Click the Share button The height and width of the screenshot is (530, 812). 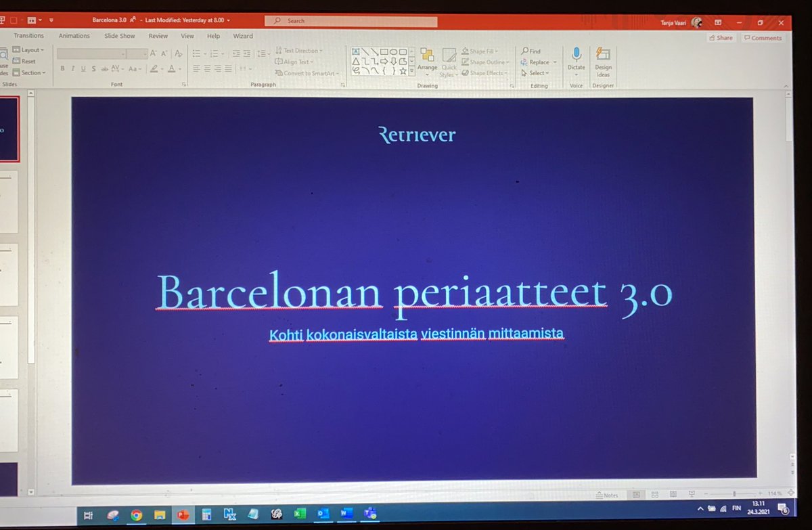721,38
